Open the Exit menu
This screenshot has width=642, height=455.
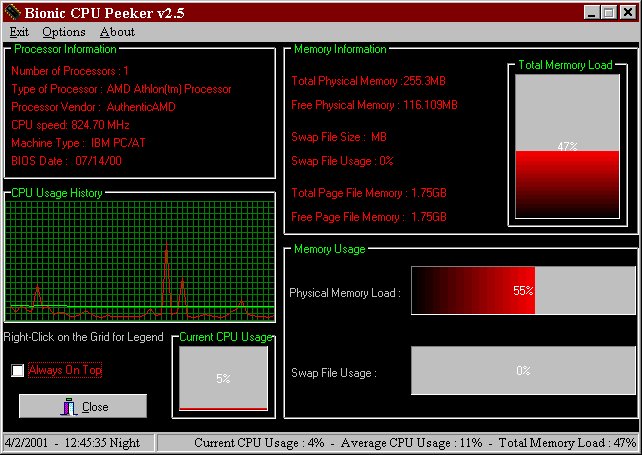[19, 32]
